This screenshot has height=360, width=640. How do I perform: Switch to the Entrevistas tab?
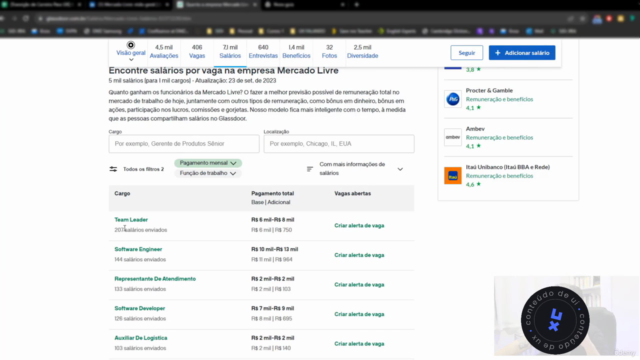(263, 51)
